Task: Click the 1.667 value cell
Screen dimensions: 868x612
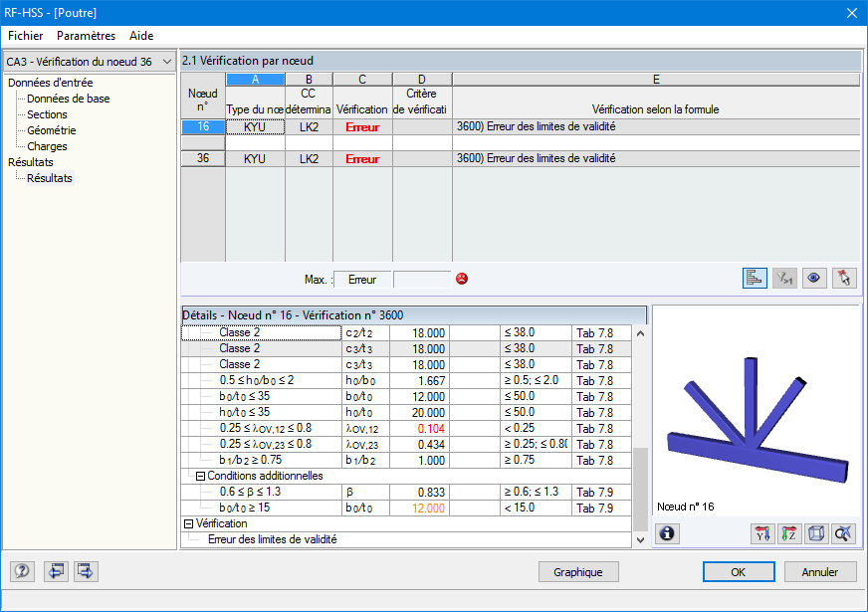Action: pos(420,381)
